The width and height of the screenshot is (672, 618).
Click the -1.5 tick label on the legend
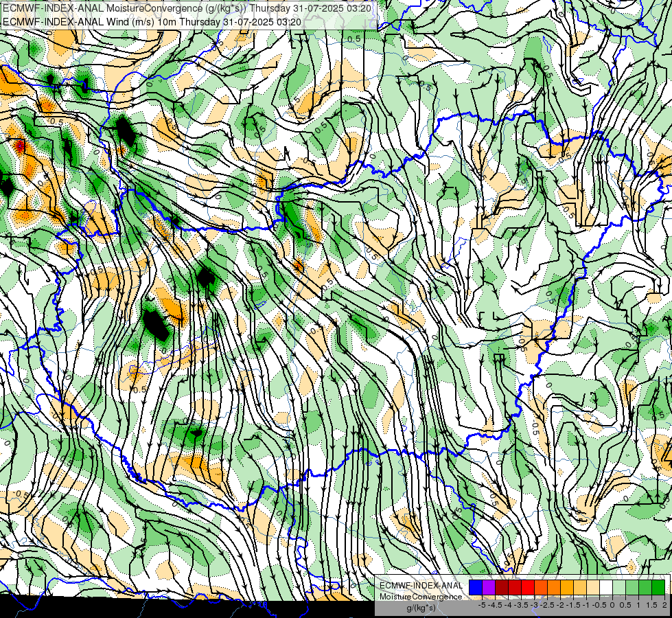point(573,605)
